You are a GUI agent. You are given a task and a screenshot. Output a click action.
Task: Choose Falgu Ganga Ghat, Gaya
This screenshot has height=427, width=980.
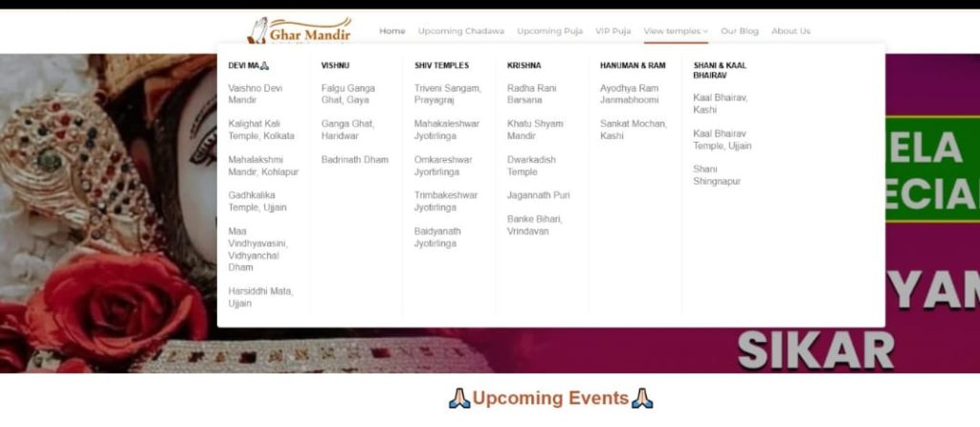(347, 94)
